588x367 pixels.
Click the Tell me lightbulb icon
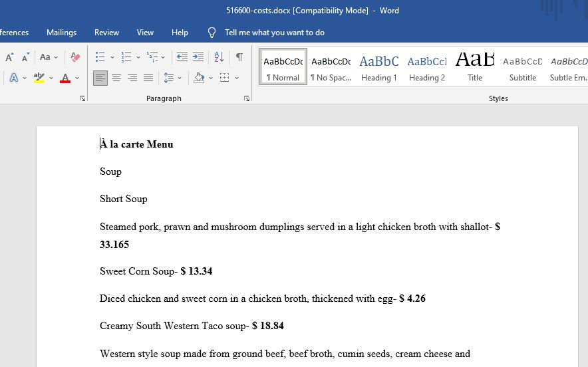212,33
